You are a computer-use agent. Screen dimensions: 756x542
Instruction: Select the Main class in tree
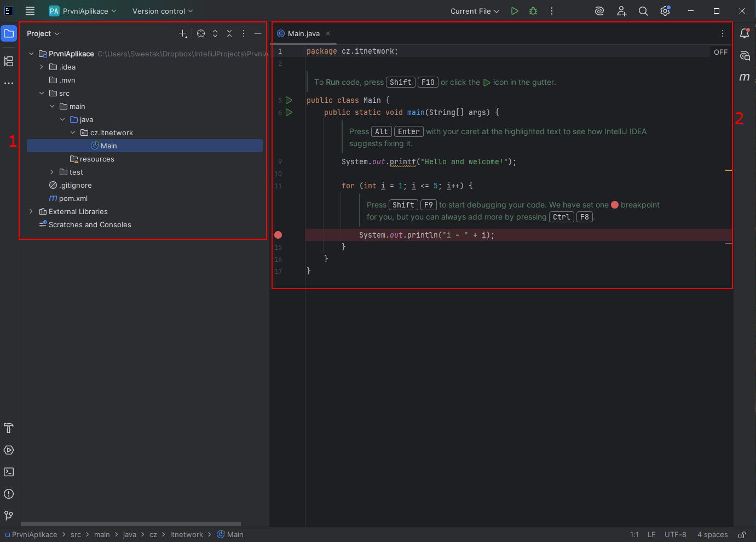tap(145, 146)
